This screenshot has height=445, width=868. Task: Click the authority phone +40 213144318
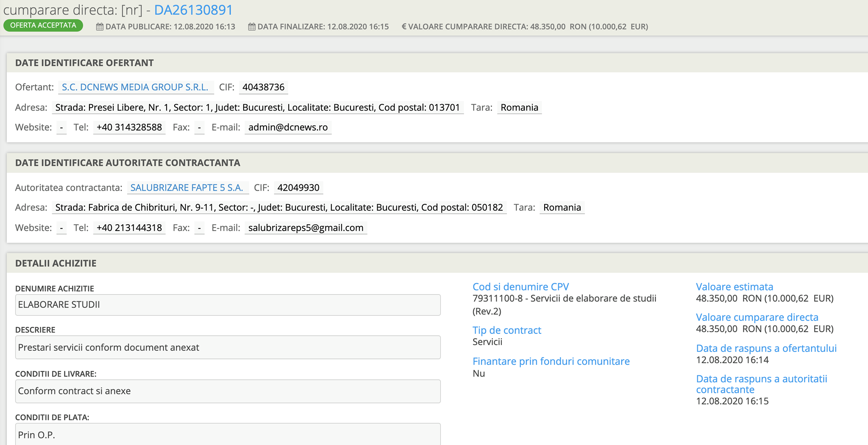coord(129,228)
